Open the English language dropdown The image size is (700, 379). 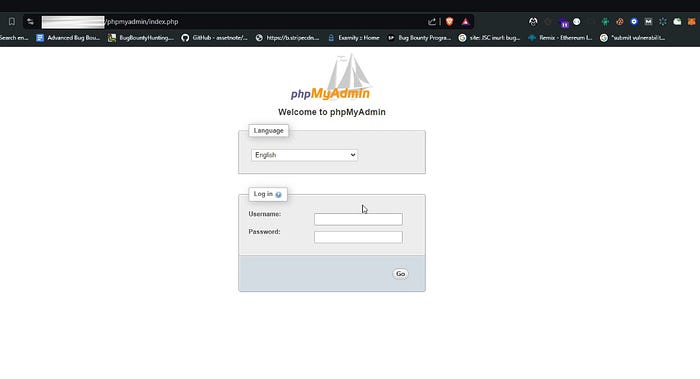pyautogui.click(x=304, y=155)
